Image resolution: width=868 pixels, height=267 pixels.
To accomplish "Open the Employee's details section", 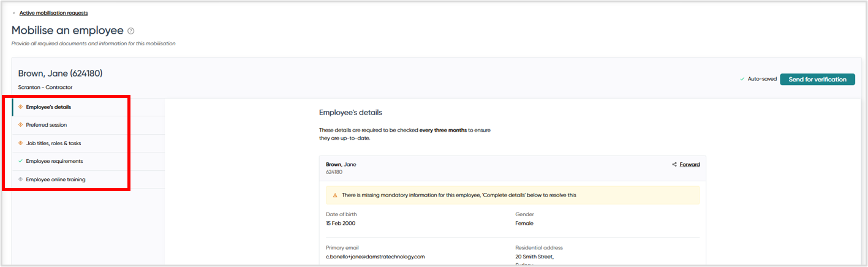I will point(88,107).
